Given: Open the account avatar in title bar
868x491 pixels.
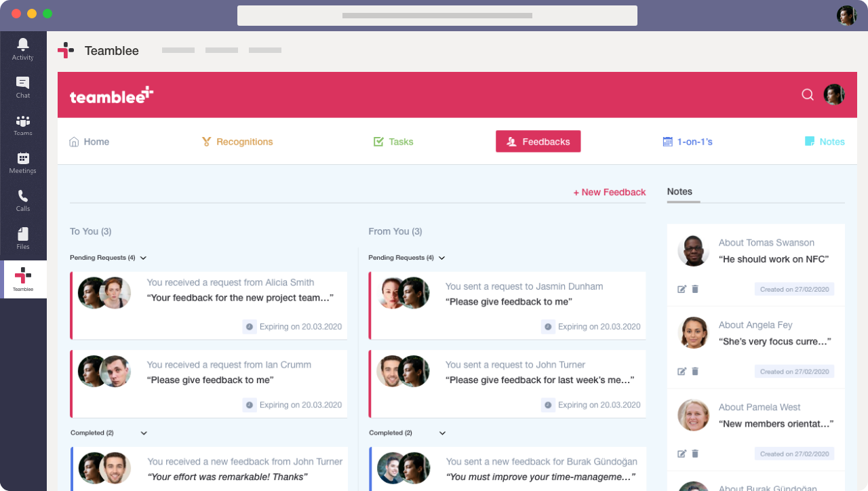Looking at the screenshot, I should click(846, 15).
